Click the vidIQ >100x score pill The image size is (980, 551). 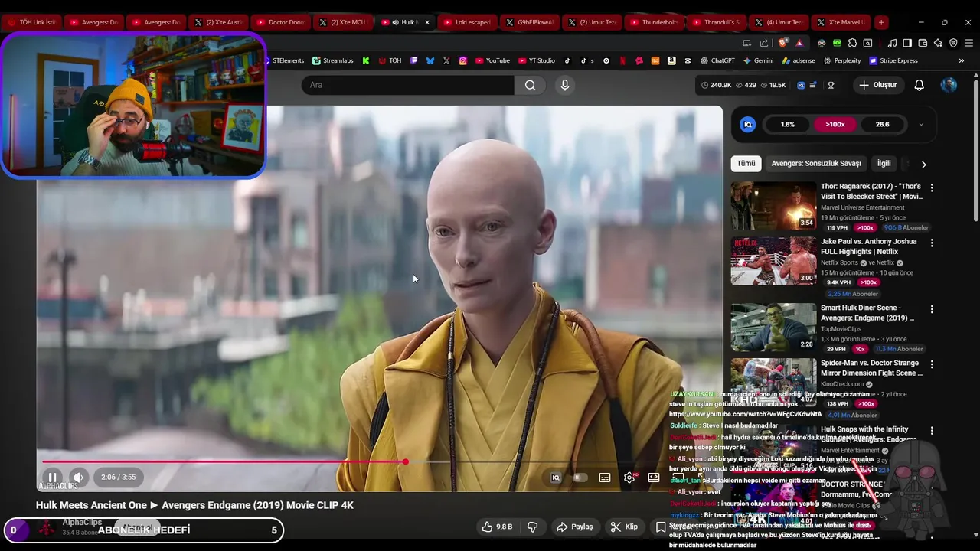[x=835, y=124]
